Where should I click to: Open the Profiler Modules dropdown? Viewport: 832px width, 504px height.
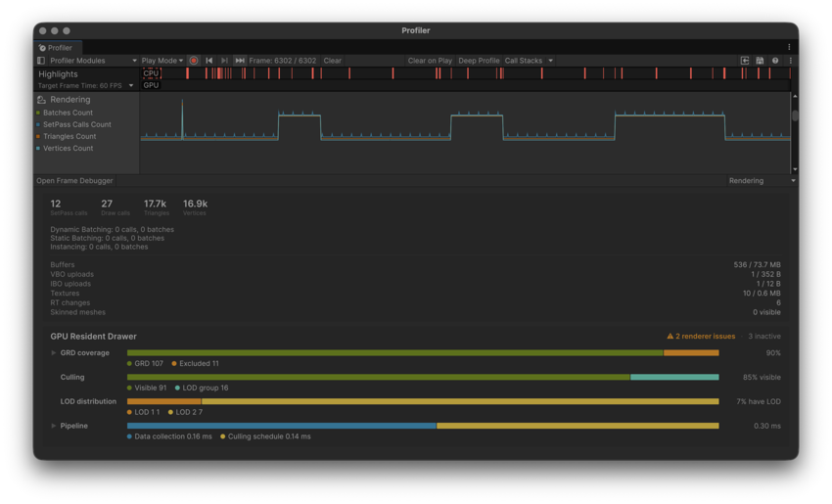[x=93, y=61]
